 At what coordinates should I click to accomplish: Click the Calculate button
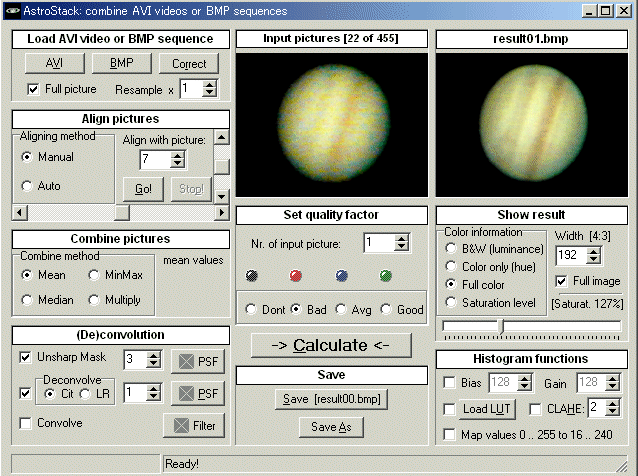click(331, 345)
